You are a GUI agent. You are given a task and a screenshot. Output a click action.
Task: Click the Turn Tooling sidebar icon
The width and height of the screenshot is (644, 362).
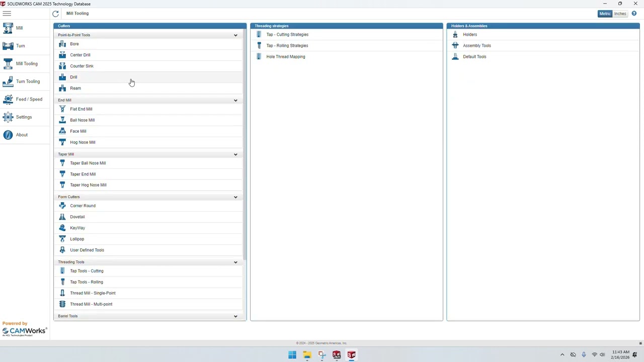coord(8,81)
